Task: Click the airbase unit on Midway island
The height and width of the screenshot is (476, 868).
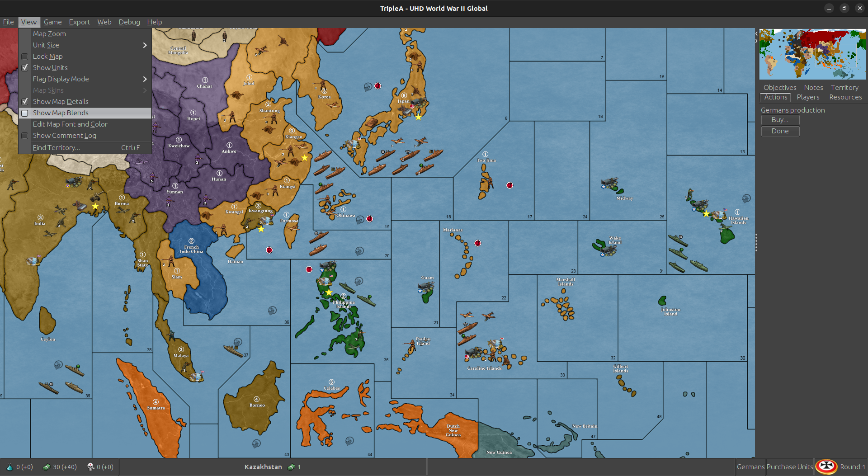Action: (x=610, y=184)
